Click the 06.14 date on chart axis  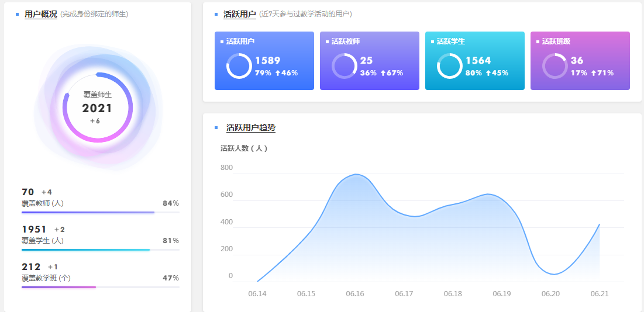point(257,294)
